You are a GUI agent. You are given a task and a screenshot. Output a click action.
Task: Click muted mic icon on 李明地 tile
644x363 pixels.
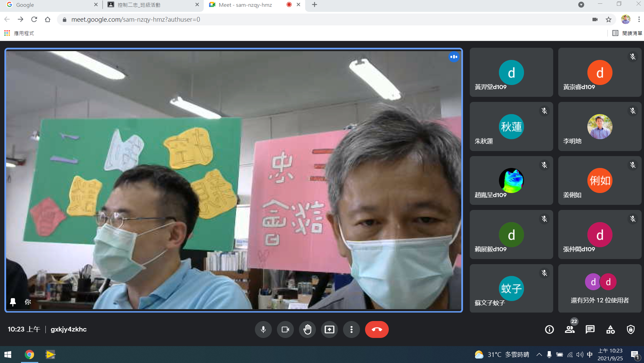click(632, 111)
